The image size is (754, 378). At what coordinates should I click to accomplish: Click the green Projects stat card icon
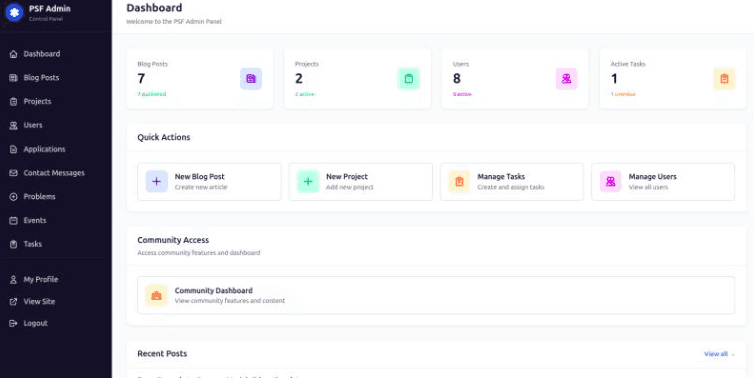[x=409, y=79]
